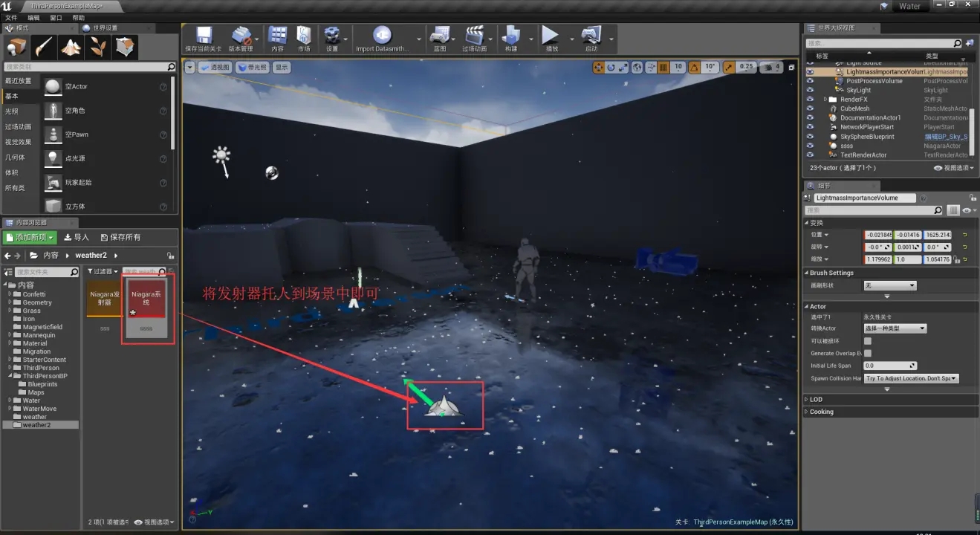The width and height of the screenshot is (980, 535).
Task: Open the 窗口 menu
Action: [x=56, y=17]
